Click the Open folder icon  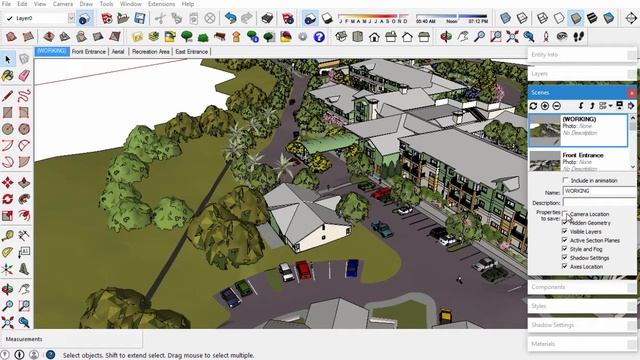click(x=123, y=18)
